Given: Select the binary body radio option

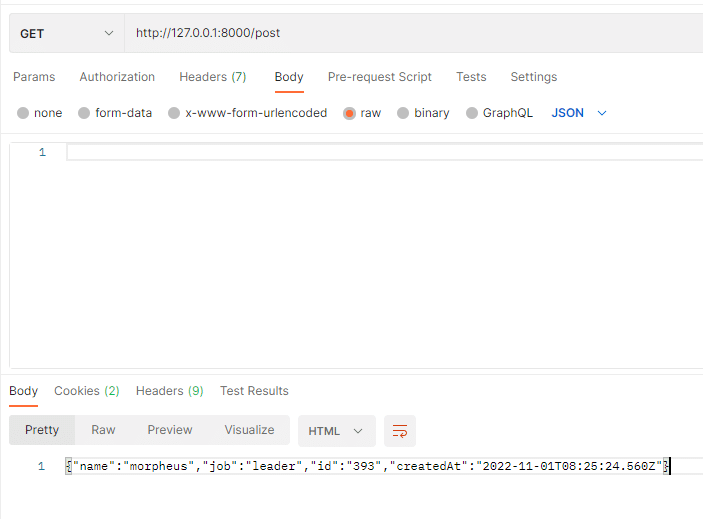Looking at the screenshot, I should click(403, 113).
